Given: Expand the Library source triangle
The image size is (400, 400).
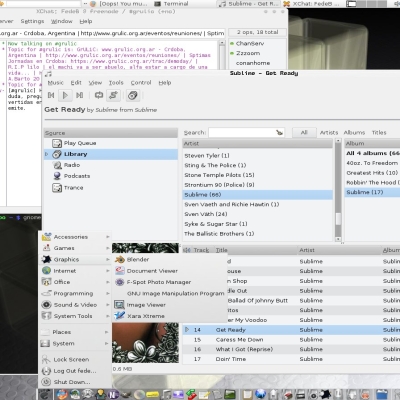Looking at the screenshot, I should [47, 154].
